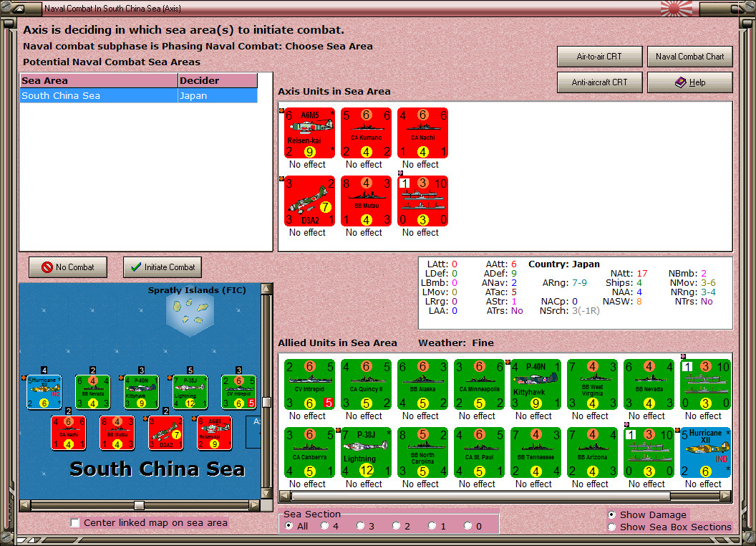The image size is (756, 546).
Task: Click the Allied units horizontal scrollbar thumb
Action: tap(481, 496)
